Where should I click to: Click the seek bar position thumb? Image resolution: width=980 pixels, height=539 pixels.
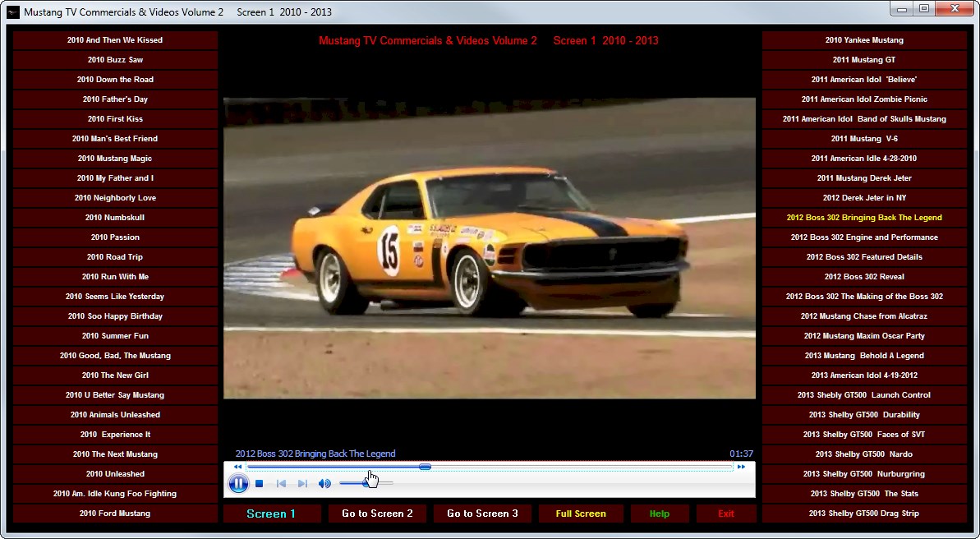tap(425, 467)
